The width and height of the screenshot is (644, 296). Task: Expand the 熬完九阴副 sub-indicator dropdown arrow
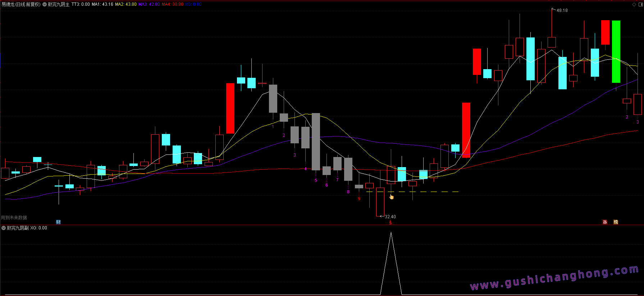tap(4, 228)
